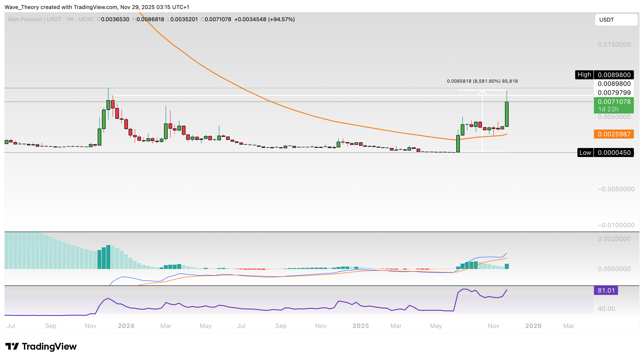Click the 1W interval in chart legend
The height and width of the screenshot is (360, 644).
tap(70, 19)
